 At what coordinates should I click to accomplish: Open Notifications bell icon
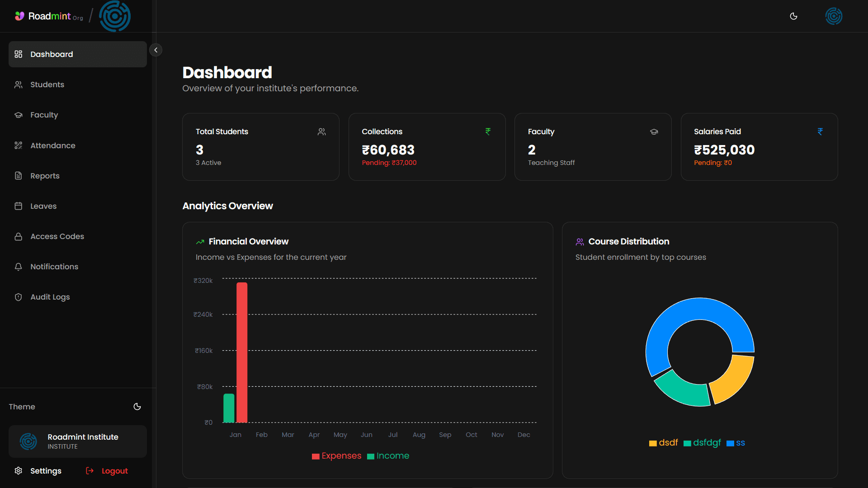point(18,267)
